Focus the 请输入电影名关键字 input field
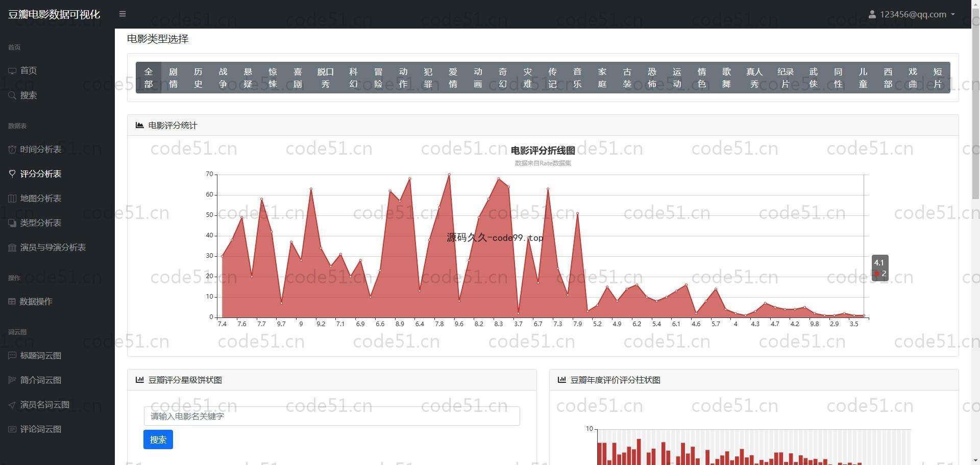 [x=332, y=416]
